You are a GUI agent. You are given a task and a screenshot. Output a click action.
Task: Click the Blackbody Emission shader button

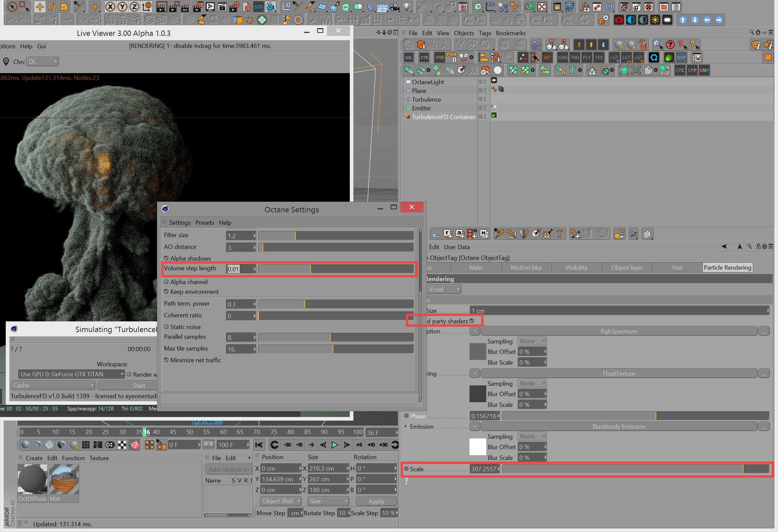click(618, 426)
